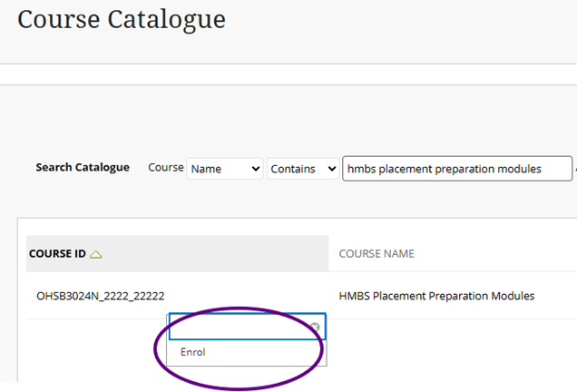Viewport: 577px width, 392px height.
Task: Sort results by the COURSE NAME column header
Action: coord(377,253)
